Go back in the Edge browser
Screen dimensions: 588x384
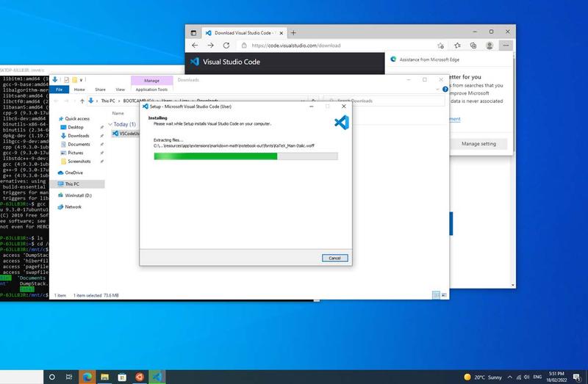195,46
